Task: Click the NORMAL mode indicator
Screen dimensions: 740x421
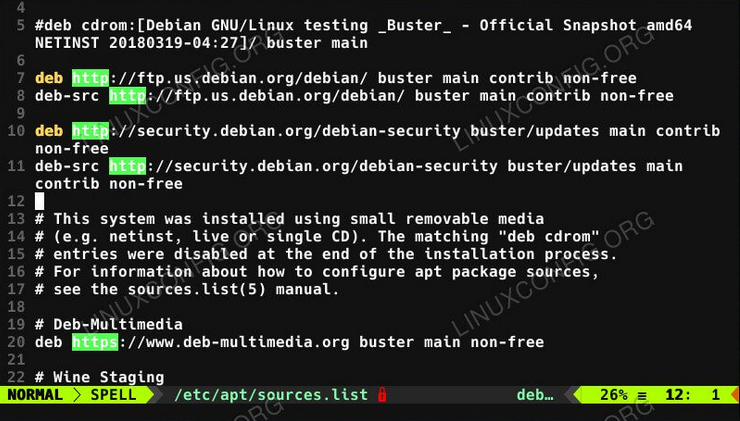Action: coord(34,395)
